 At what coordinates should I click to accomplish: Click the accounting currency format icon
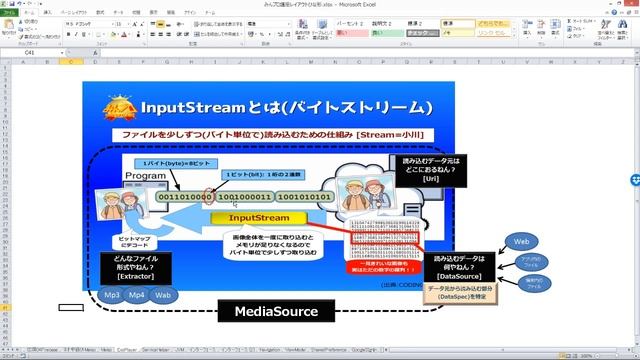point(251,35)
